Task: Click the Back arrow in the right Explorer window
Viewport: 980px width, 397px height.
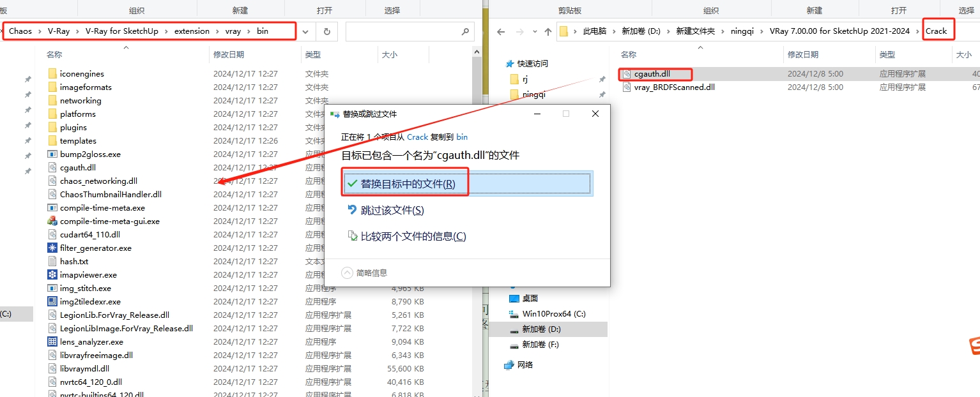Action: [501, 31]
